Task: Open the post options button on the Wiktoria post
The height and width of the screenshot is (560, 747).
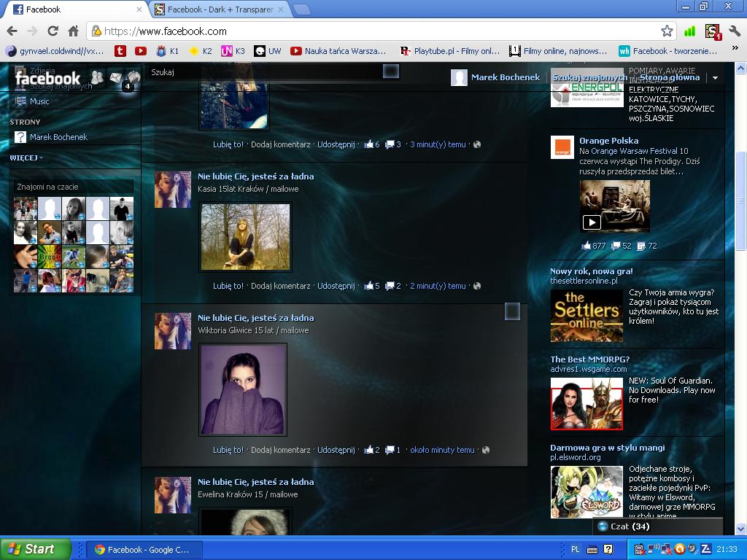Action: (512, 311)
